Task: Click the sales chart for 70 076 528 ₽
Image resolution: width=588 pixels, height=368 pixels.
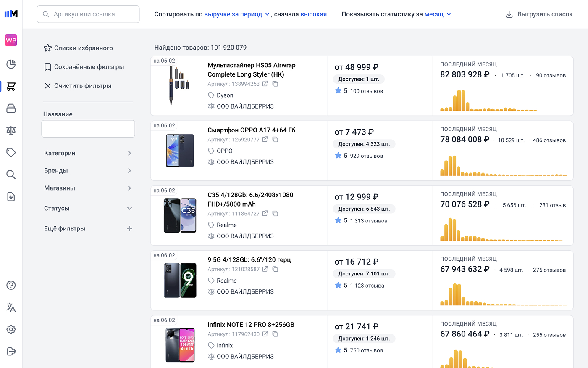Action: coord(503,229)
